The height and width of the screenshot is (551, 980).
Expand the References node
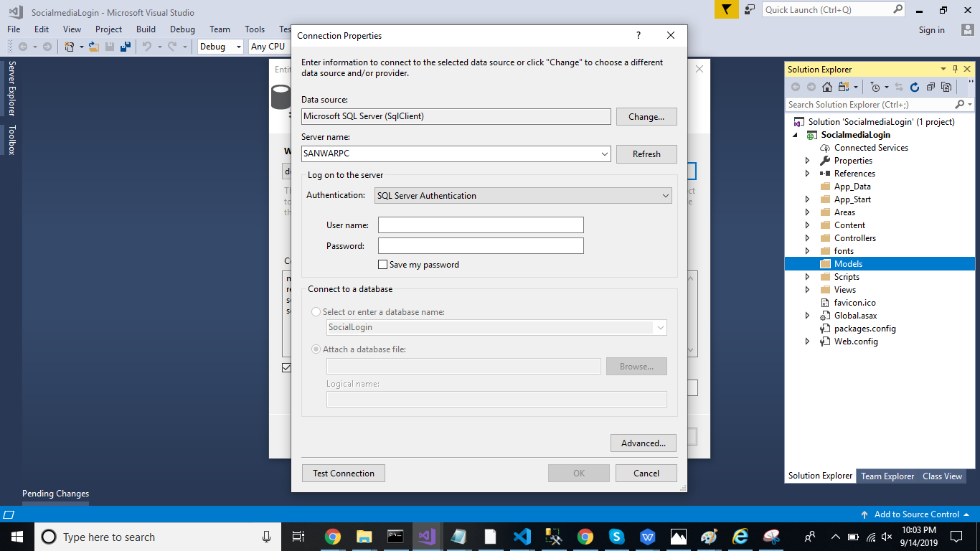coord(807,174)
